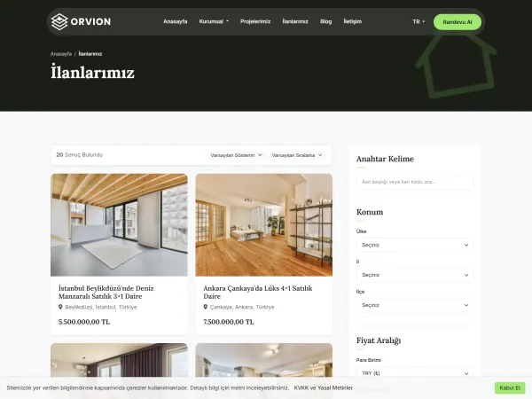The image size is (532, 399).
Task: Open Para Birimi TRY dropdown
Action: pos(415,373)
